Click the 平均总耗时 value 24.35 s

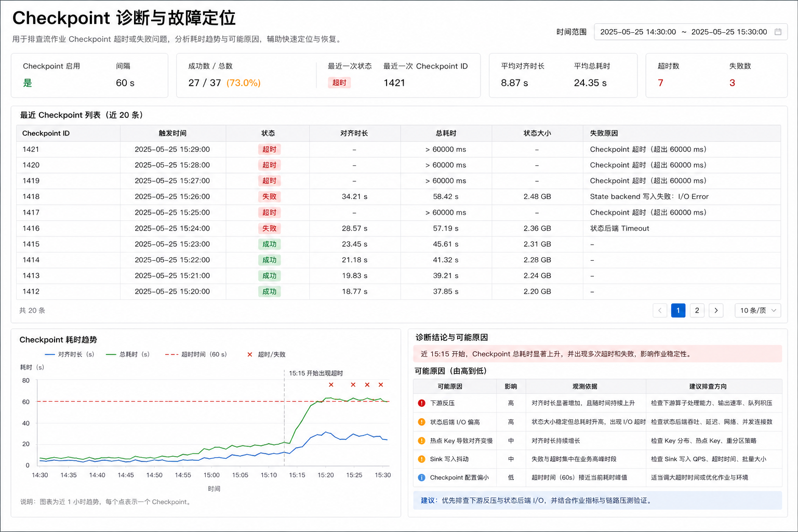click(x=590, y=83)
